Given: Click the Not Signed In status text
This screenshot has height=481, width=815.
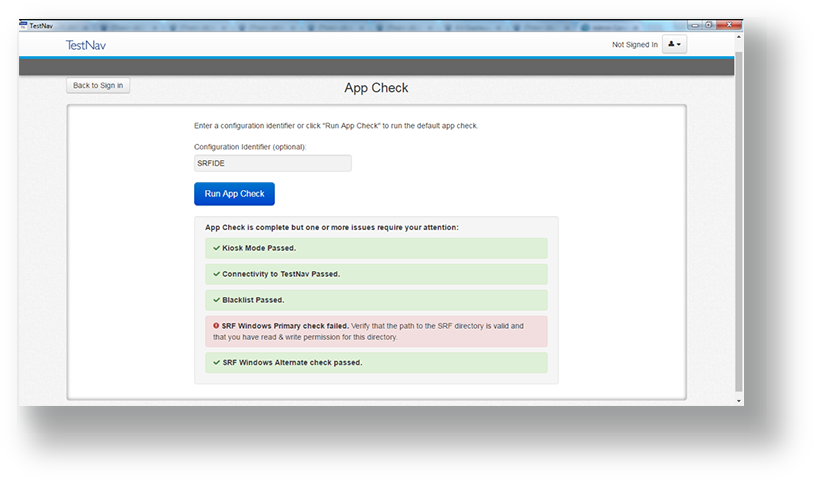Looking at the screenshot, I should point(634,45).
